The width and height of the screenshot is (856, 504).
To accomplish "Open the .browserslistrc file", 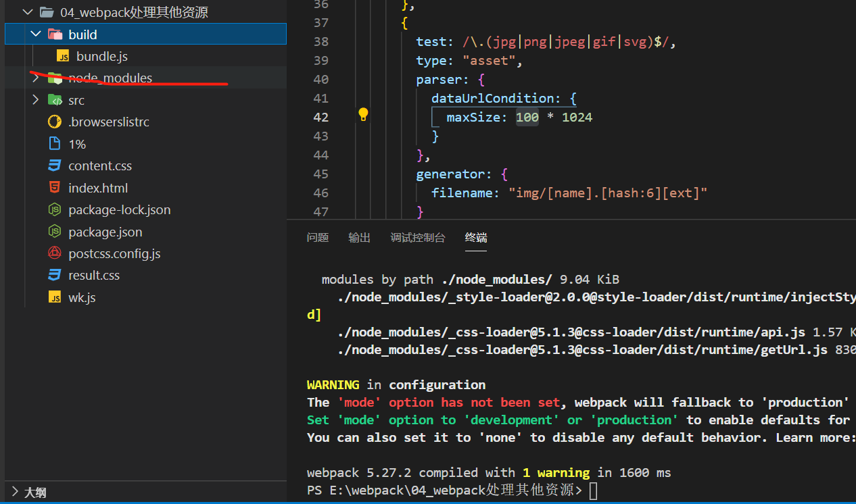I will tap(109, 122).
